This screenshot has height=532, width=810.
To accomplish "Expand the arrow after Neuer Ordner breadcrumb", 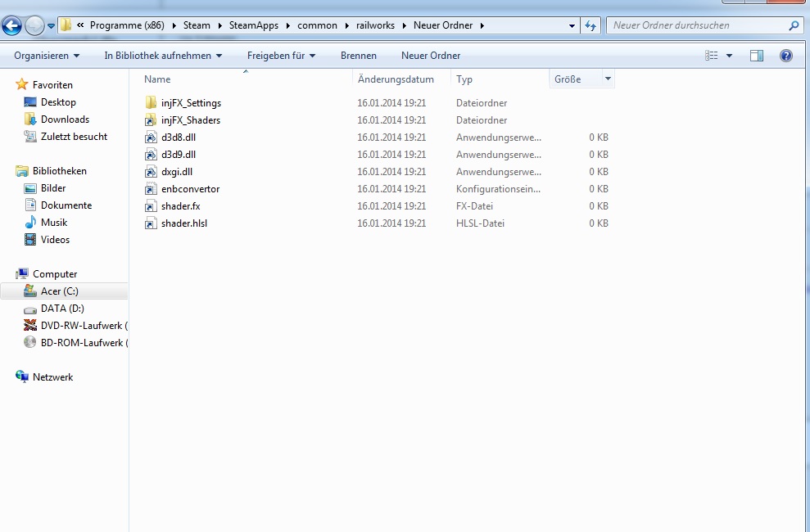I will coord(482,25).
